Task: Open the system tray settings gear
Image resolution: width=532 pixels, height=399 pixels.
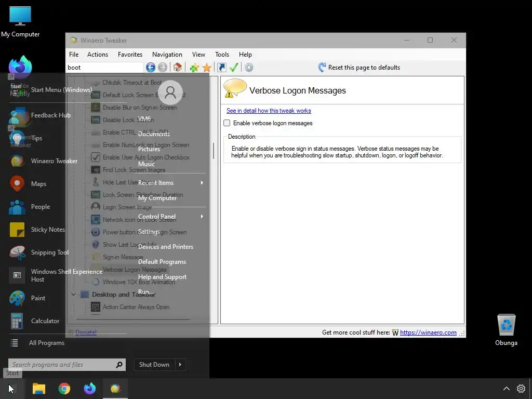Action: pos(521,389)
